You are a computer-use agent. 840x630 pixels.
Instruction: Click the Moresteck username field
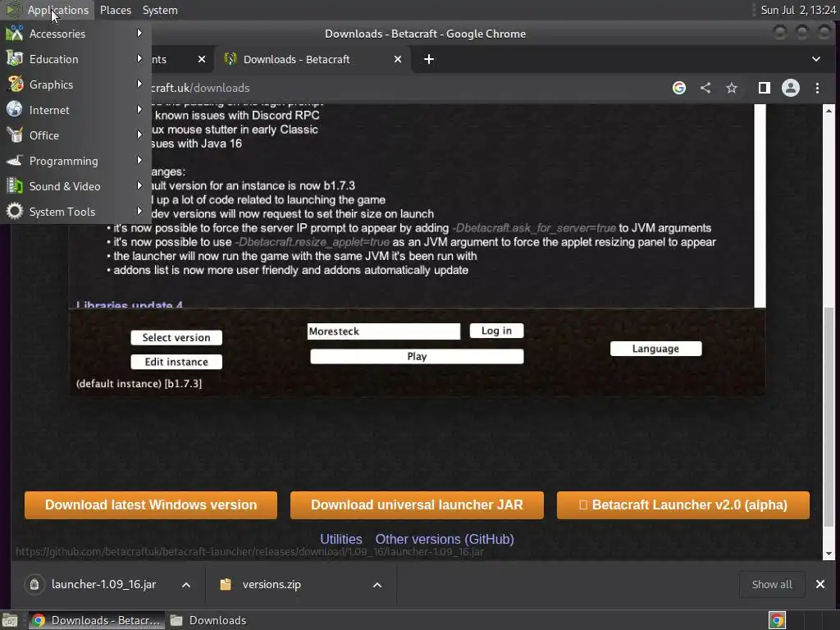pyautogui.click(x=384, y=331)
